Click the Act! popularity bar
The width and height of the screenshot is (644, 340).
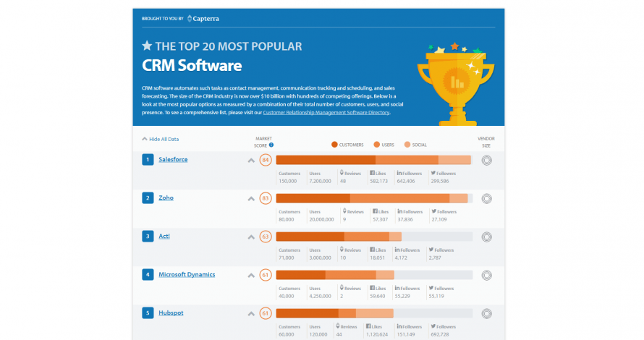tap(374, 237)
